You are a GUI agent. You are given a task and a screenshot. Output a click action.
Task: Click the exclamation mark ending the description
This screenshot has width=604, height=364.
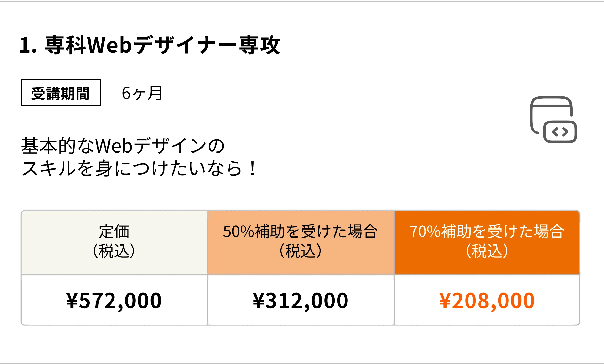(253, 168)
